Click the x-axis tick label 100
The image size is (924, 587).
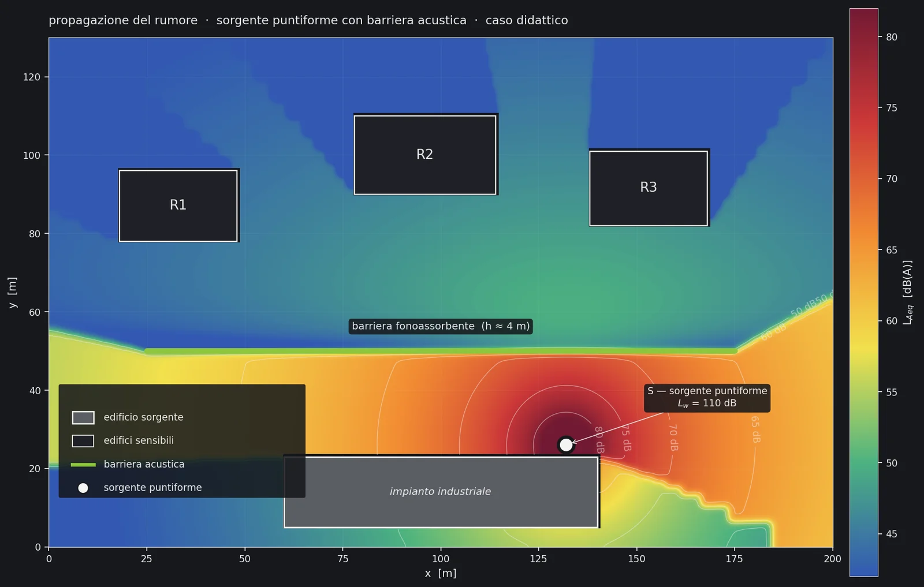coord(441,559)
